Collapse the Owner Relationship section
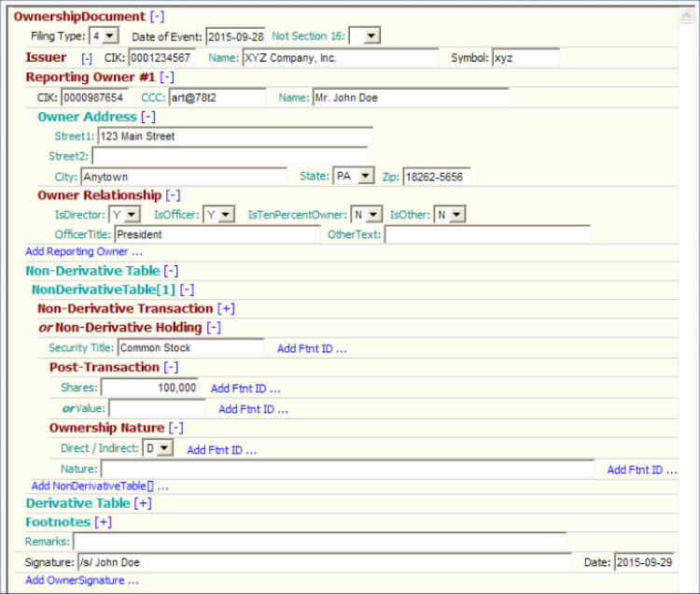The height and width of the screenshot is (594, 700). [173, 195]
